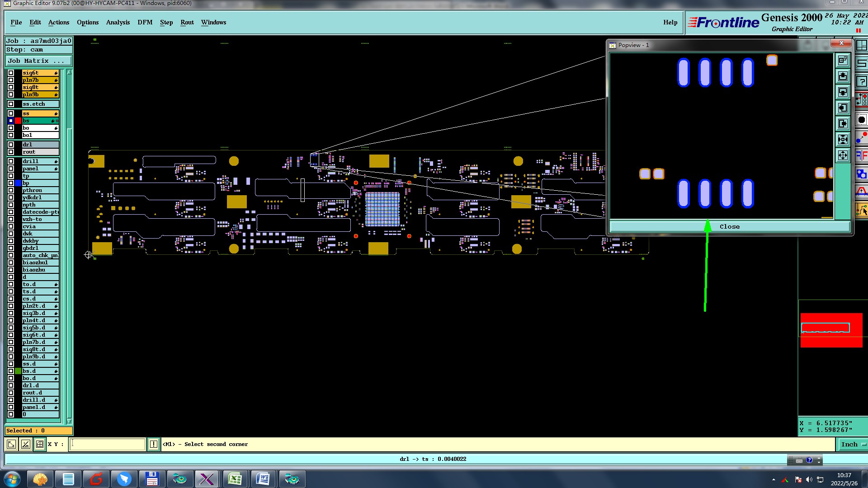This screenshot has width=868, height=488.
Task: Open the Inch units dropdown
Action: point(853,445)
